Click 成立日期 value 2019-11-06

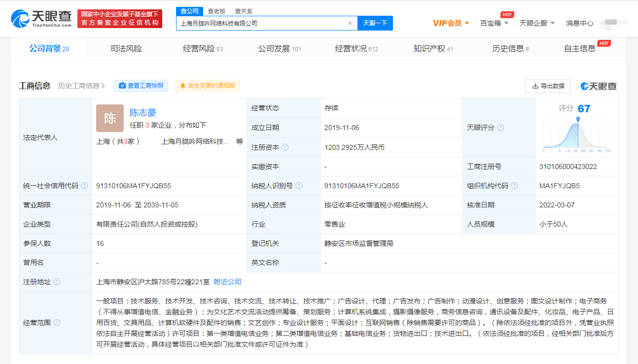342,128
